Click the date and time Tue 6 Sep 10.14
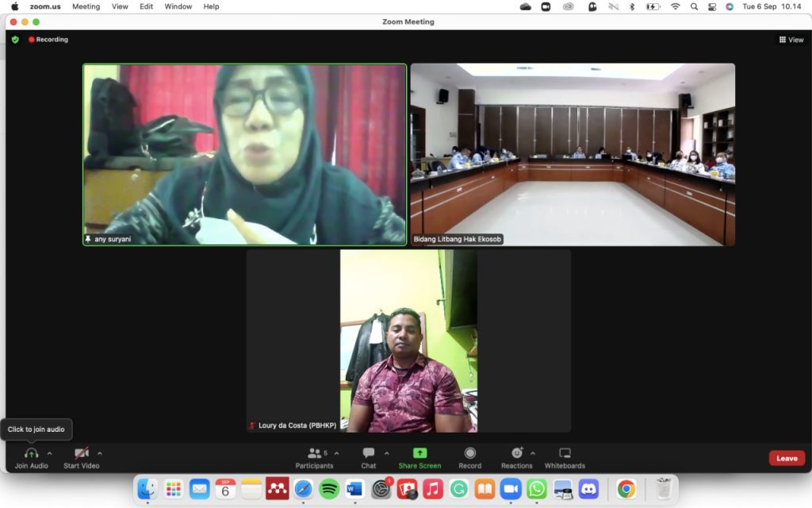Screen dimensions: 812x508 [x=772, y=6]
